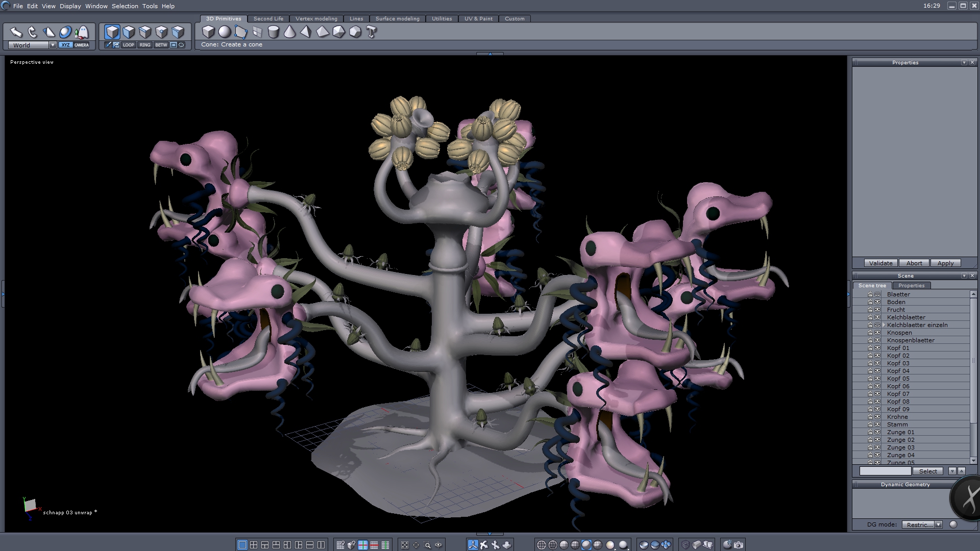Expand the Kelchblaetter einzeln tree node
The image size is (980, 551).
pyautogui.click(x=884, y=325)
